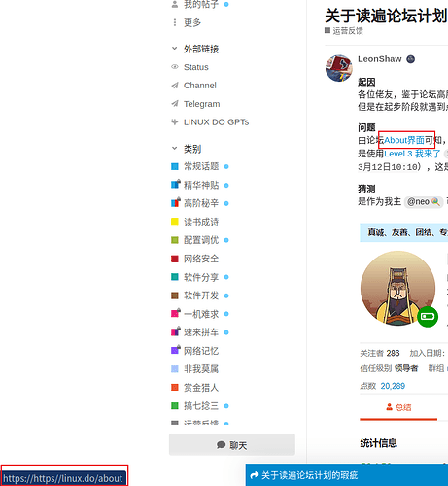Click the paper plane icon beside Telegram
The image size is (448, 486).
pyautogui.click(x=175, y=104)
